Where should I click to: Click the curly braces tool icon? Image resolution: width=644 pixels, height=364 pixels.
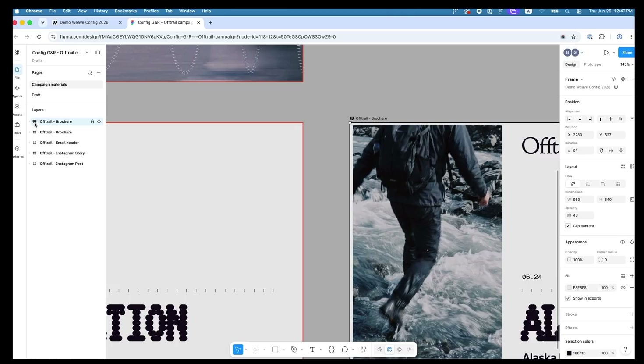click(x=332, y=350)
